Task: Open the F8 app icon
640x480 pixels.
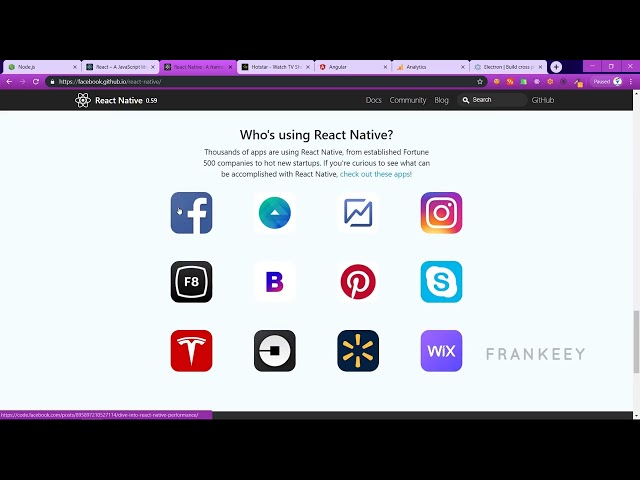Action: pos(191,282)
